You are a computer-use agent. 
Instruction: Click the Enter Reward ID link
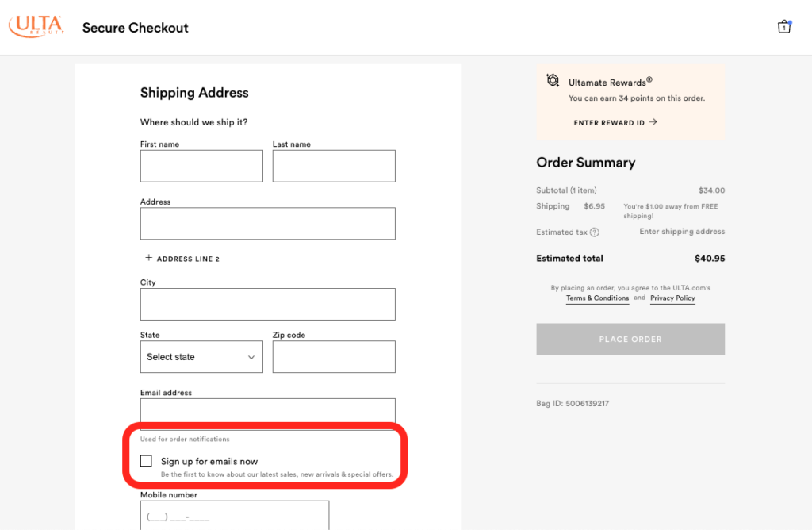[x=609, y=123]
